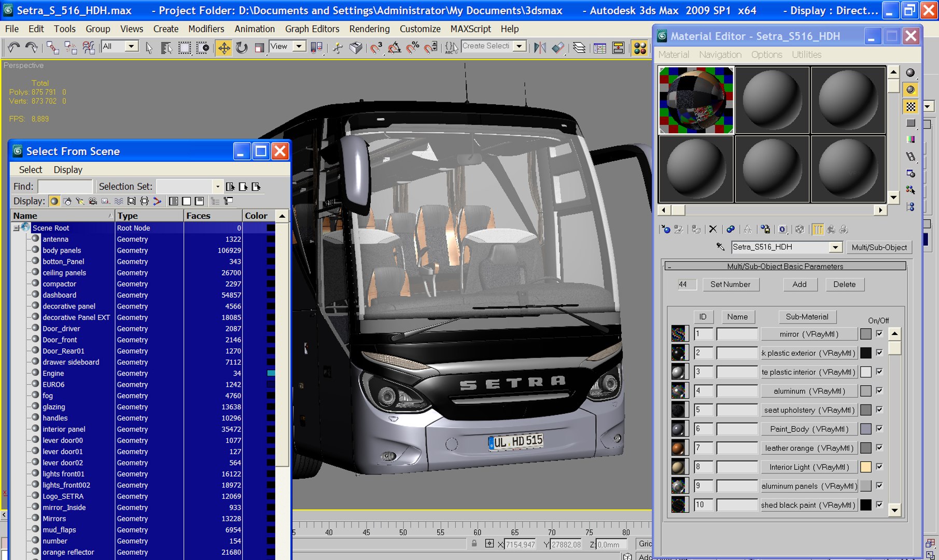
Task: Click the Multi/Sub-Object type button
Action: pyautogui.click(x=879, y=247)
